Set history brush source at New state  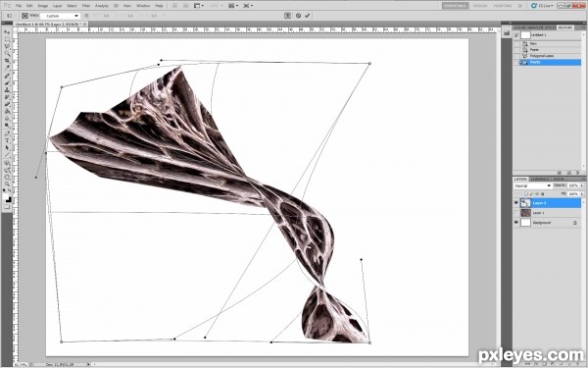coord(516,43)
